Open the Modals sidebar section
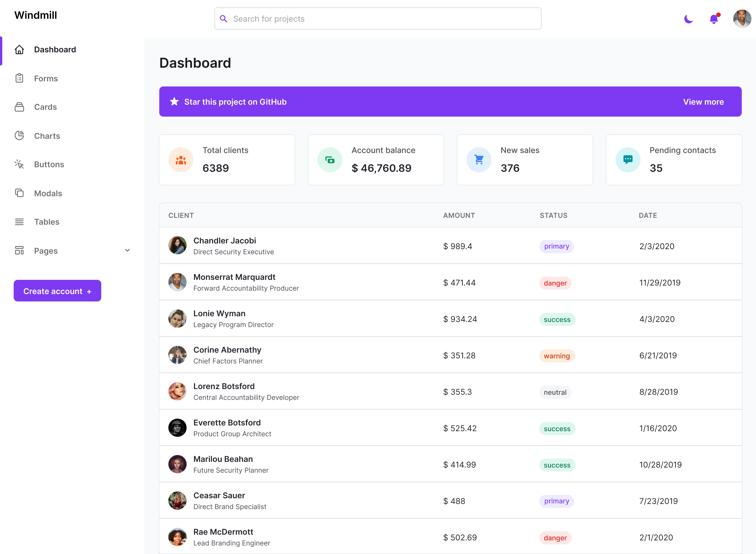Screen dimensions: 756x554 [x=47, y=193]
